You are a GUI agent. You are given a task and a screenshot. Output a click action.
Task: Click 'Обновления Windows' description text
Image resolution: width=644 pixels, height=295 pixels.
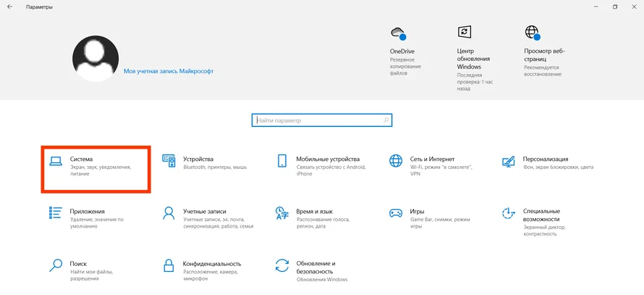click(322, 279)
